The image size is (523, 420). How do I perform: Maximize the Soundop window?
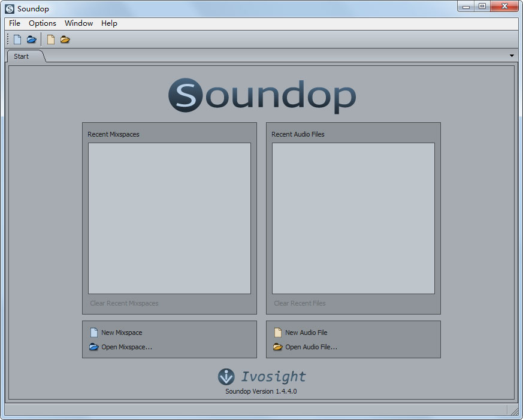(482, 7)
